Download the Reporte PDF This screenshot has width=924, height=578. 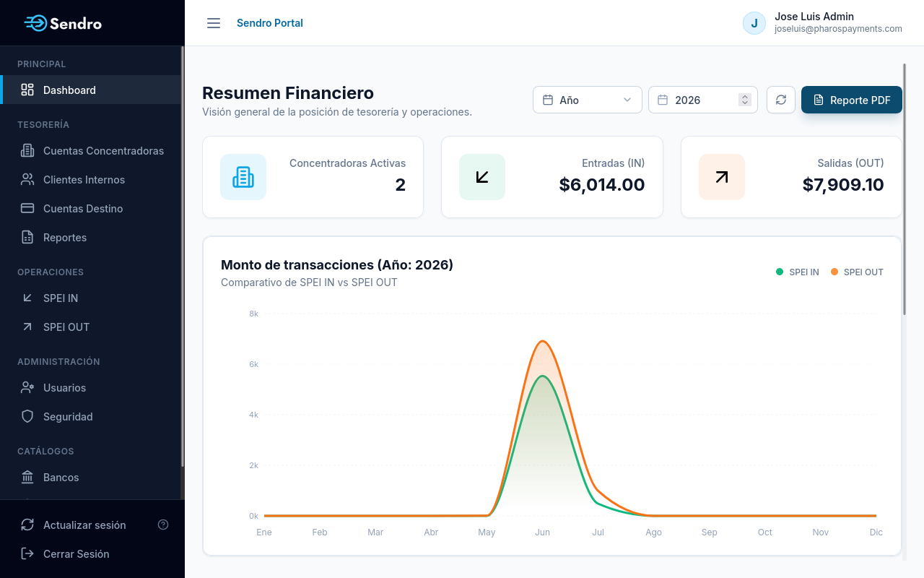click(852, 100)
